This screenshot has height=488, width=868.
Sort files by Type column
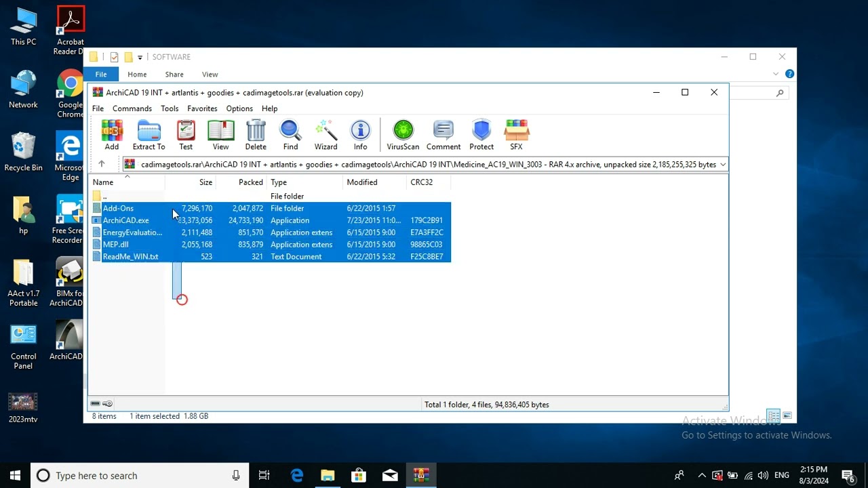pos(305,182)
